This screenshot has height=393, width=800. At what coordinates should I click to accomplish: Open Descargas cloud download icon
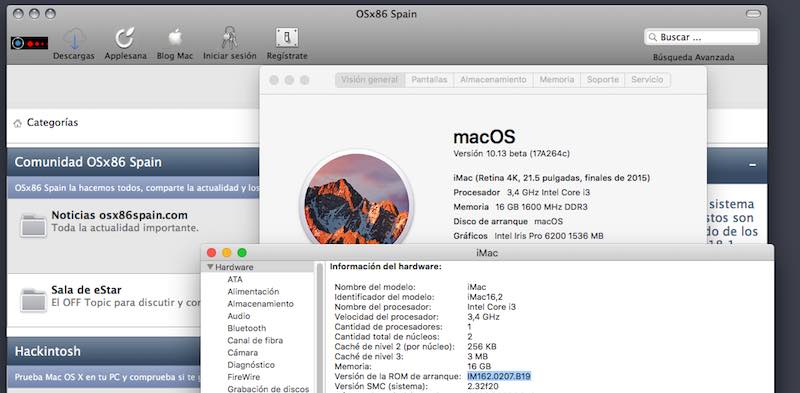tap(74, 38)
